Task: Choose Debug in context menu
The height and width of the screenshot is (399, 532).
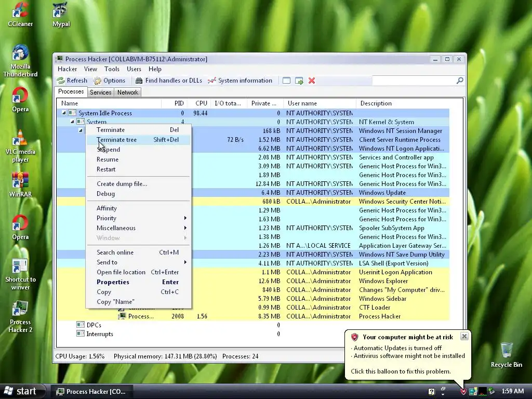Action: point(138,194)
